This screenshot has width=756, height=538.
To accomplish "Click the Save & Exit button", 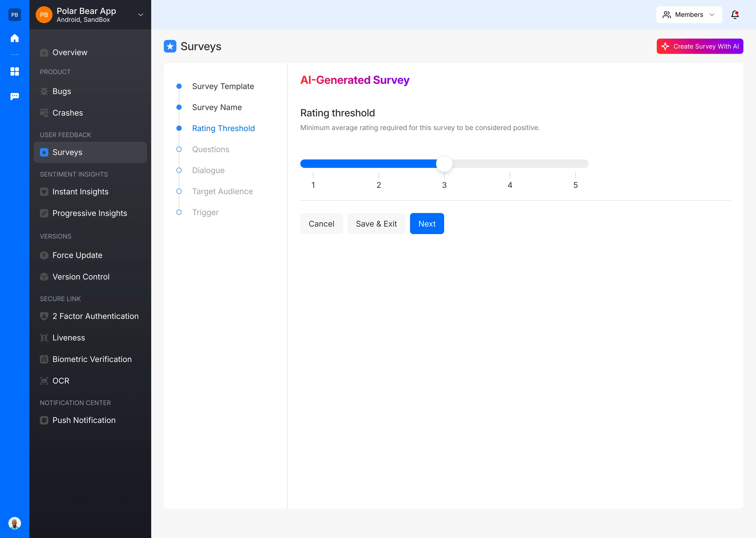I will coord(376,224).
